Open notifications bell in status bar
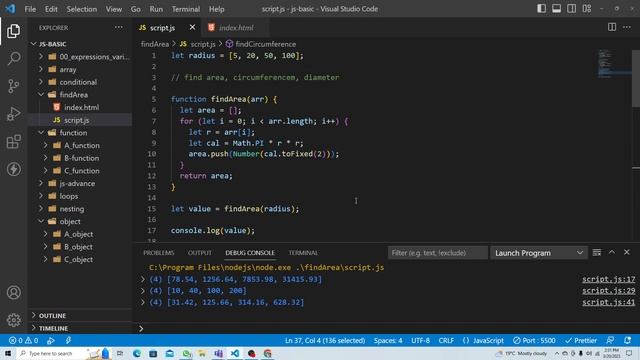 click(x=627, y=340)
